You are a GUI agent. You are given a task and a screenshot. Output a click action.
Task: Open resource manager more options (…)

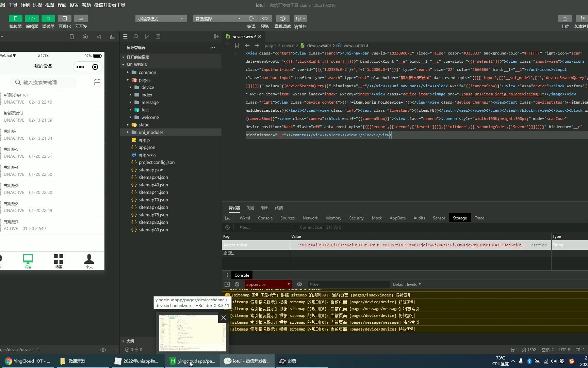click(213, 47)
